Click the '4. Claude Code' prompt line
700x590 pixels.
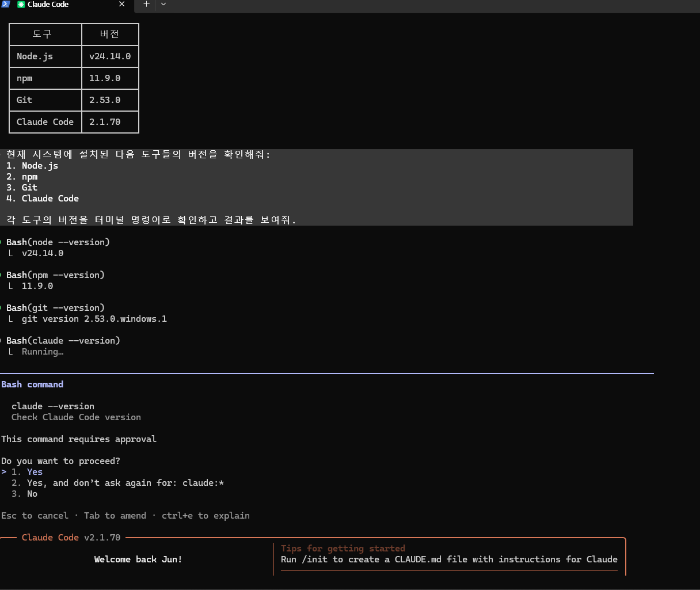click(43, 199)
